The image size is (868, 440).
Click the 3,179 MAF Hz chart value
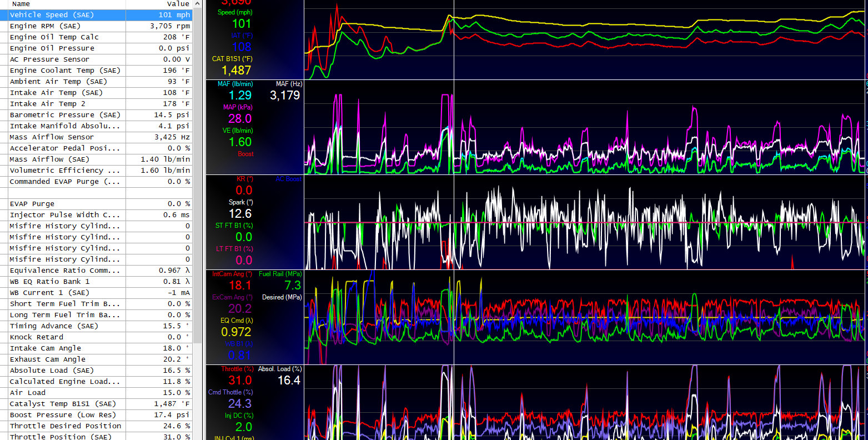[x=285, y=95]
